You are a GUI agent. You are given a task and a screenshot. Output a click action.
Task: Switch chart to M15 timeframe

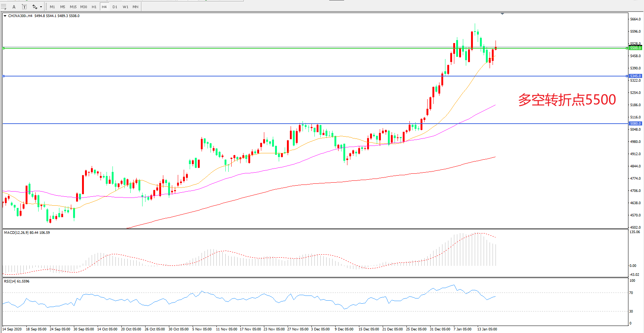[x=73, y=7]
